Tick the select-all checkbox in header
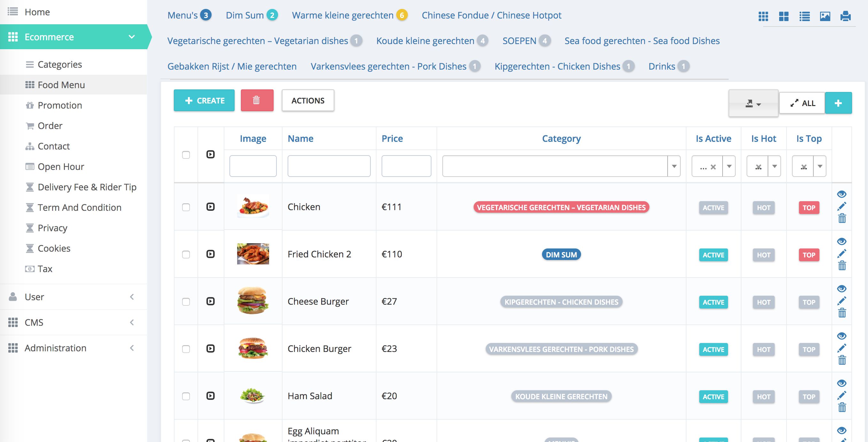 click(186, 155)
